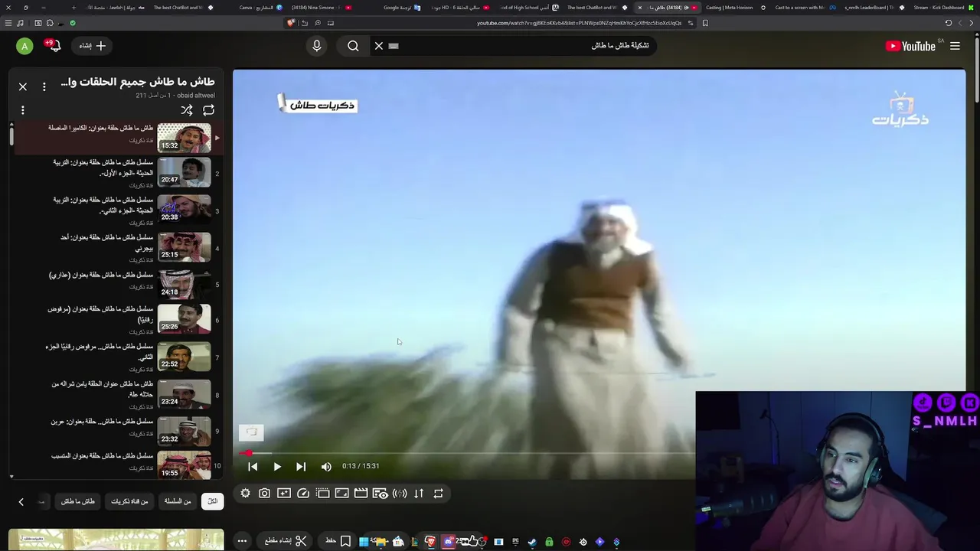
Task: Go to YouTube home via logo
Action: coord(910,46)
